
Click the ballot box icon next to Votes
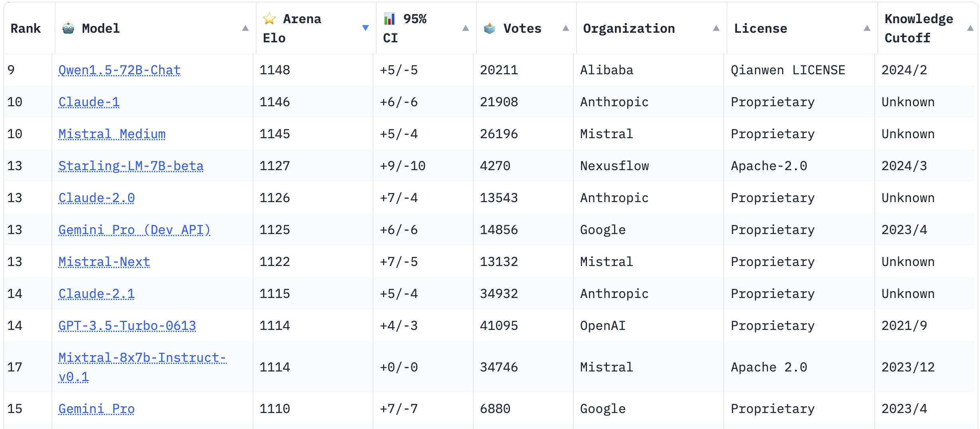[489, 28]
